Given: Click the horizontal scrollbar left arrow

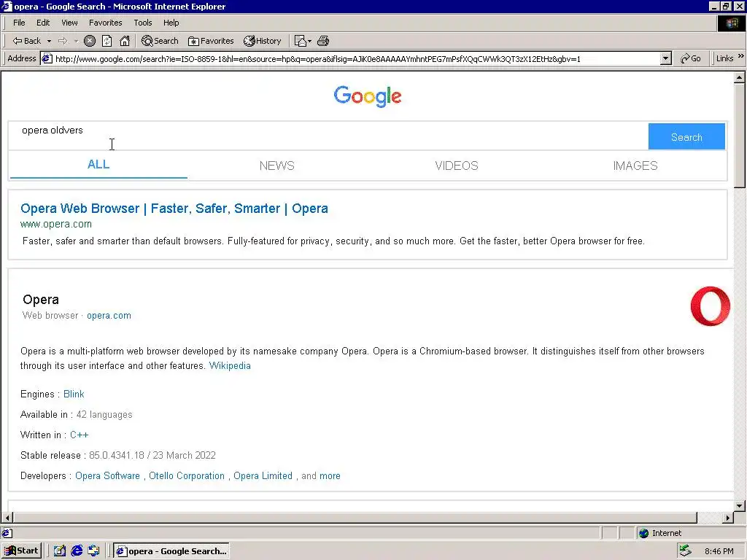Looking at the screenshot, I should pos(7,518).
